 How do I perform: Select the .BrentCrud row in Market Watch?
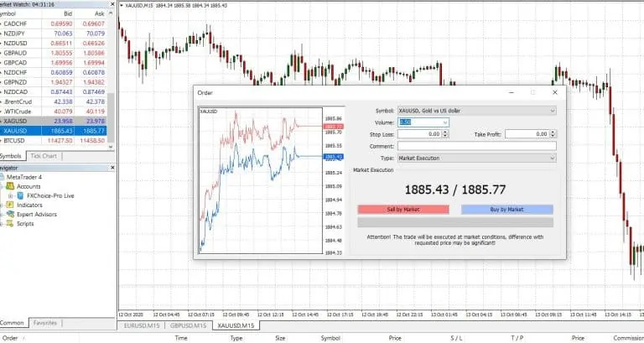click(54, 101)
